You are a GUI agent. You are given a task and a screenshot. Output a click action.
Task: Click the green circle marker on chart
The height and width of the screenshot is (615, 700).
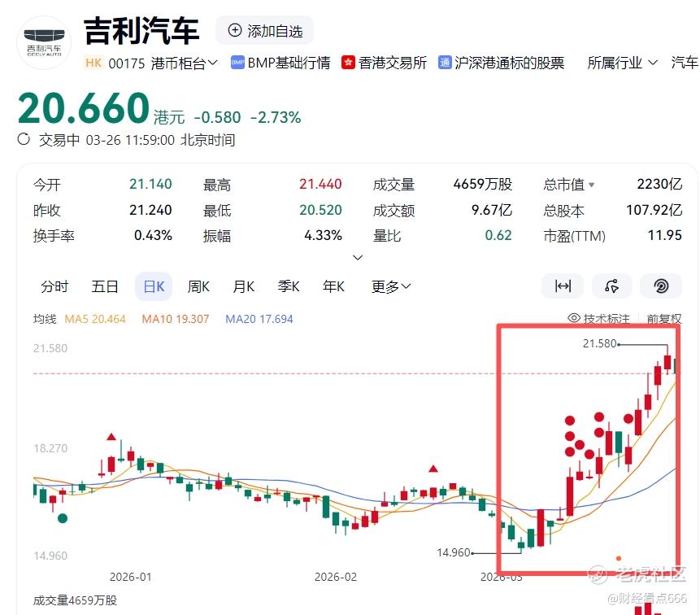[63, 518]
